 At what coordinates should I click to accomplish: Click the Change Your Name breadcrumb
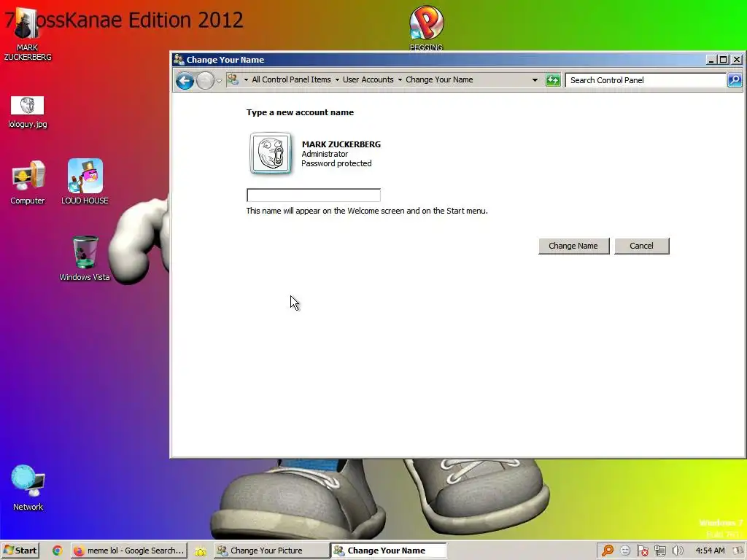coord(439,79)
